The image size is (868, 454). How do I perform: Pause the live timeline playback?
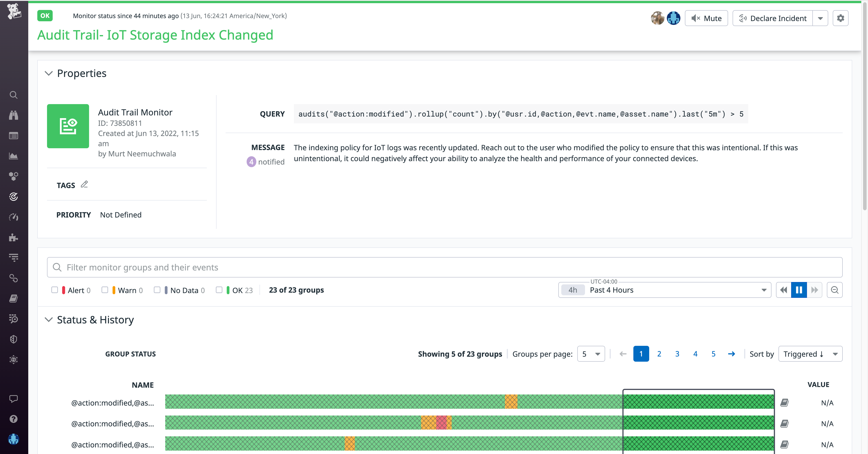pyautogui.click(x=799, y=290)
